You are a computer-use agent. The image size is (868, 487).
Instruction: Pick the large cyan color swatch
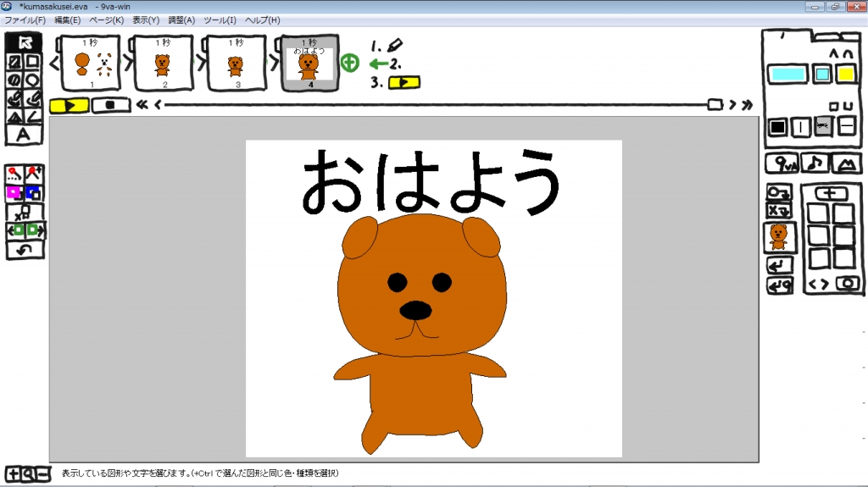coord(787,75)
